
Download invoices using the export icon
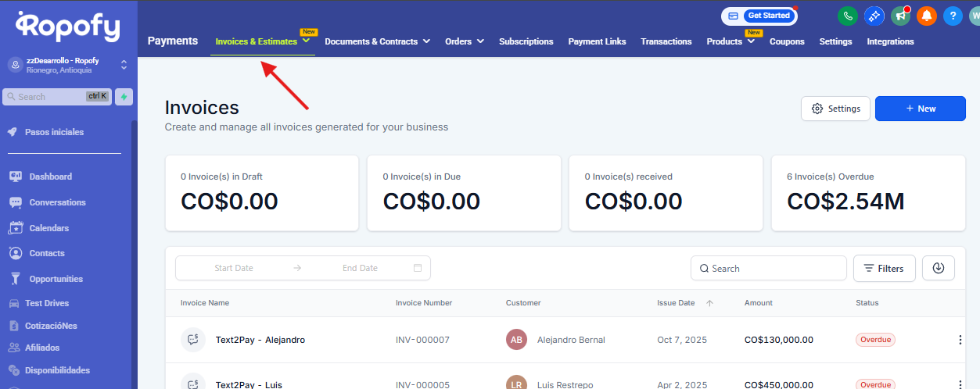click(938, 268)
